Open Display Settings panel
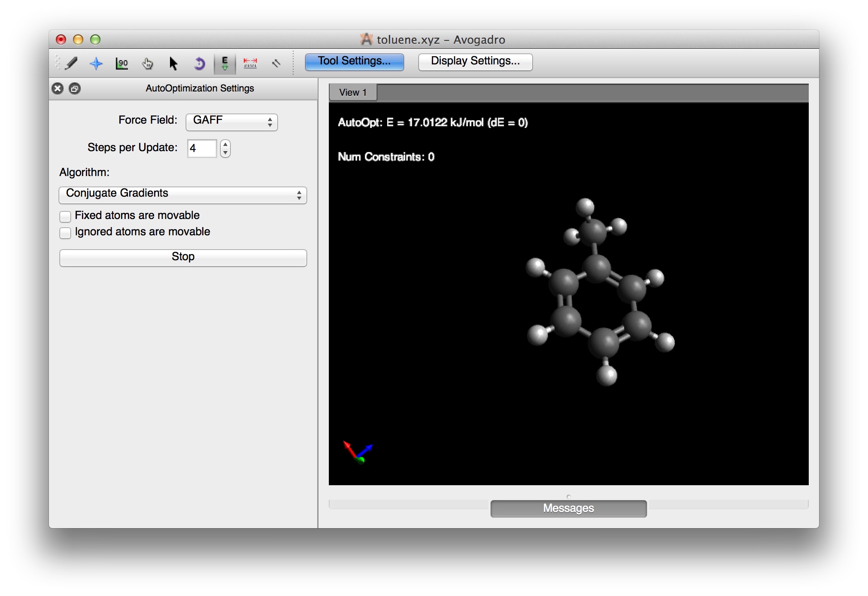This screenshot has width=868, height=596. (475, 61)
